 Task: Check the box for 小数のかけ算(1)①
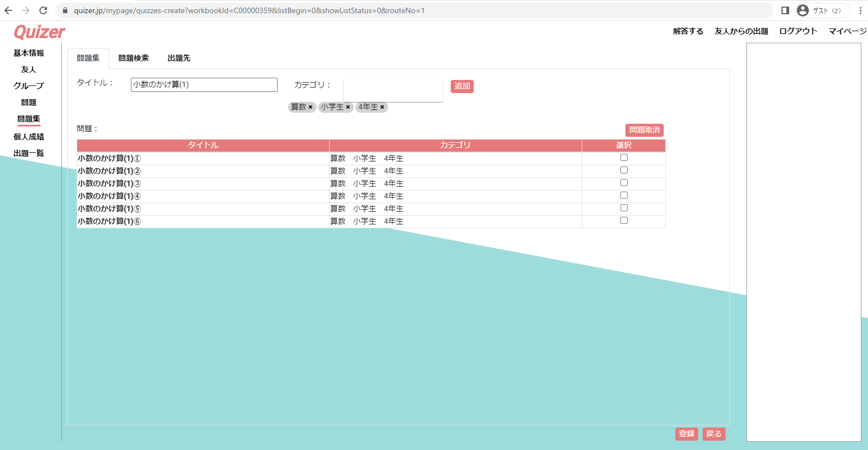click(x=624, y=158)
